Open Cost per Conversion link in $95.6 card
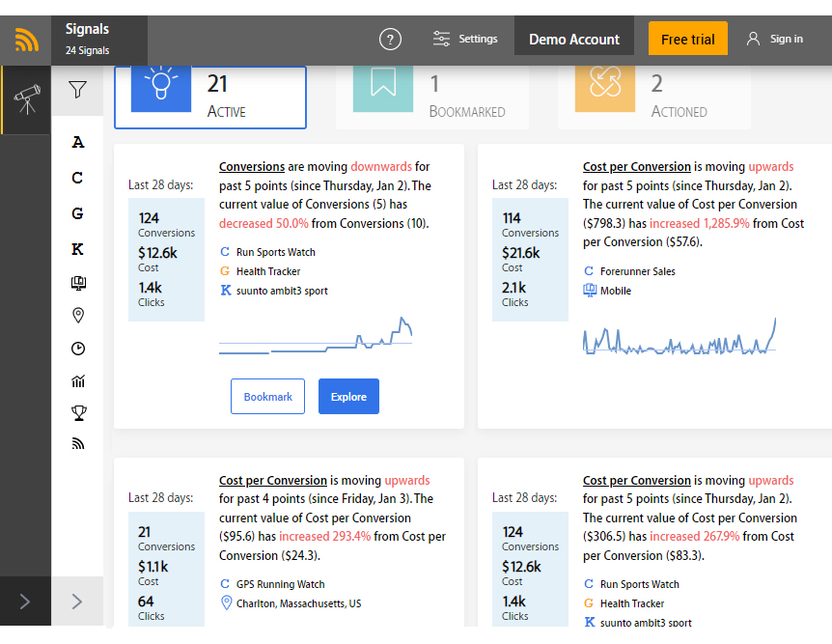 [x=273, y=481]
